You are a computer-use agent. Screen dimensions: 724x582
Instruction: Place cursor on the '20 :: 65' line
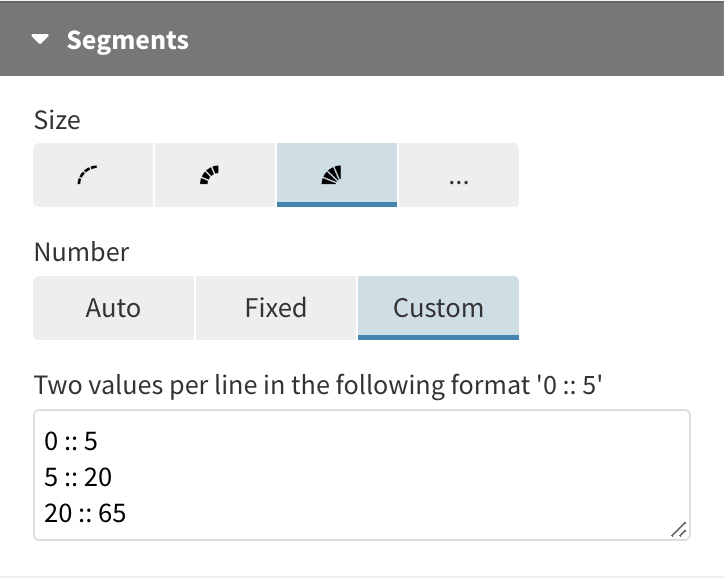[x=85, y=514]
